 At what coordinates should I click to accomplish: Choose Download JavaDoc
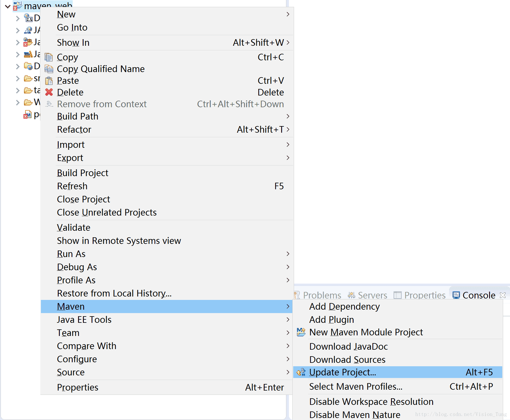(398, 347)
